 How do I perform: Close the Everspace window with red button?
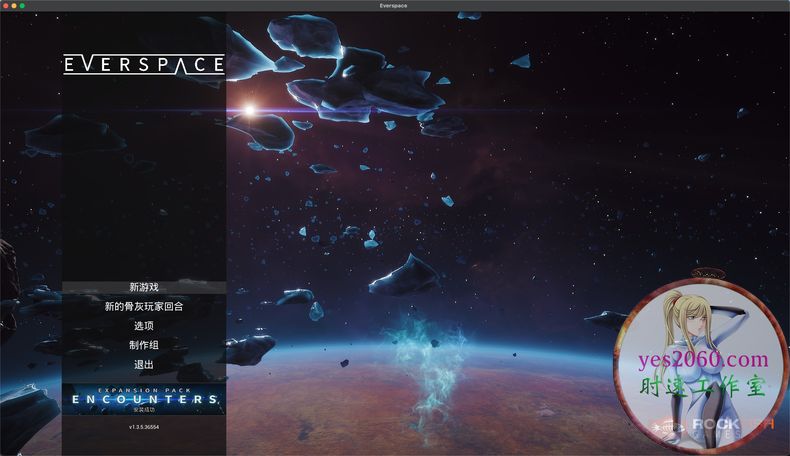click(x=8, y=6)
